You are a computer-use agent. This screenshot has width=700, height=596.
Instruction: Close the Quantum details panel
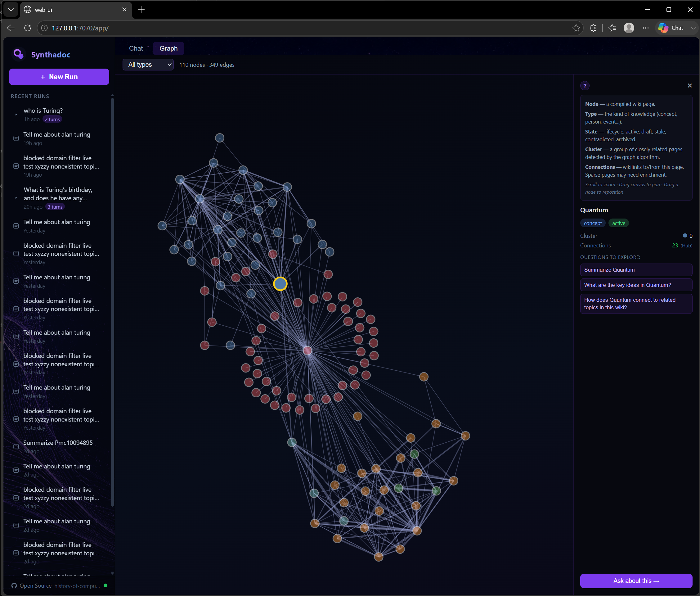pyautogui.click(x=689, y=86)
